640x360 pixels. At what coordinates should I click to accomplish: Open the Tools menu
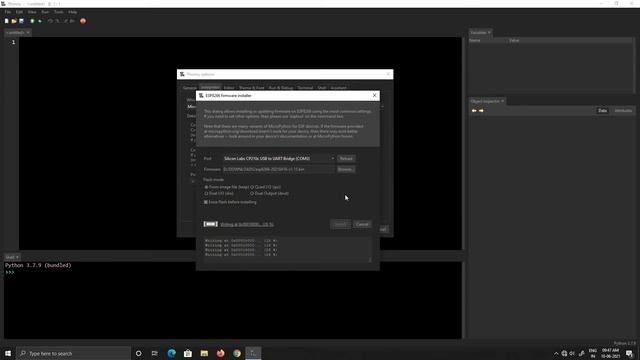[59, 12]
